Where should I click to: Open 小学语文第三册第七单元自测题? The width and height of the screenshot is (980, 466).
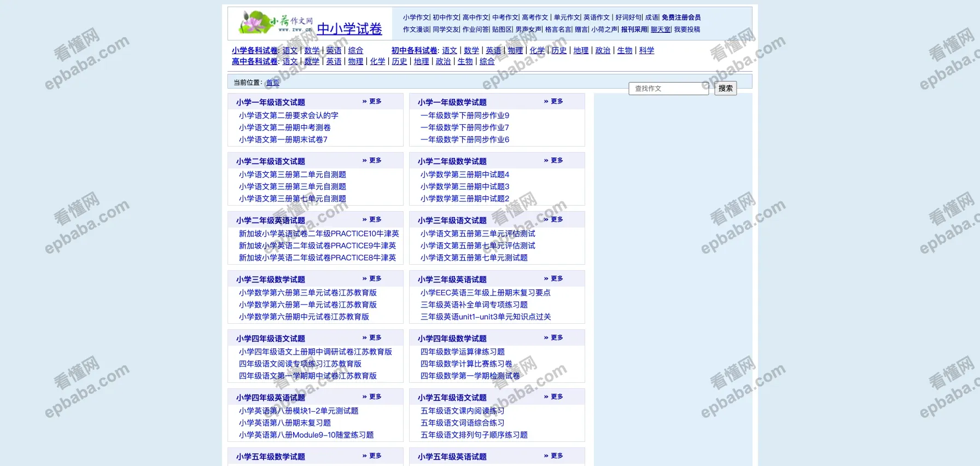click(x=292, y=199)
